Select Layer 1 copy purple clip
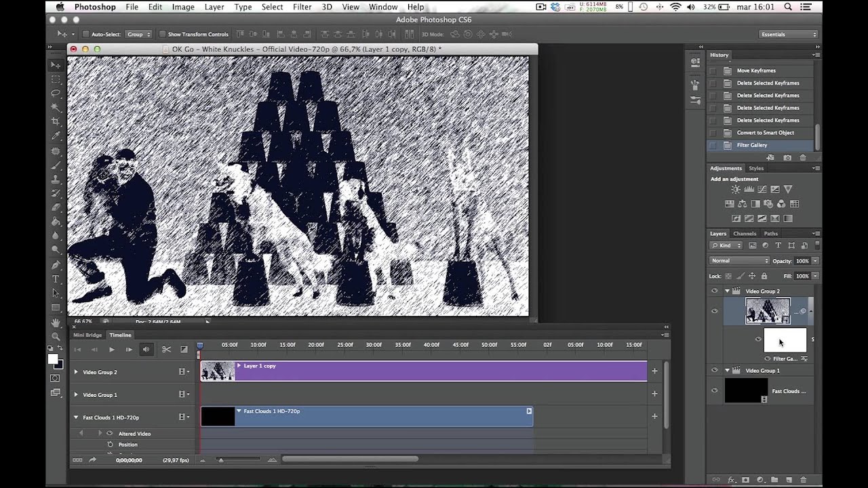868x488 pixels. (424, 371)
